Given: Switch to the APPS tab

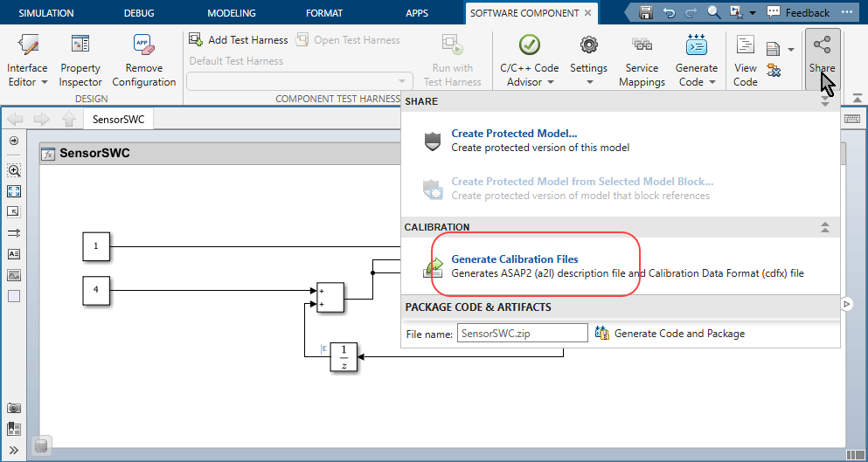Looking at the screenshot, I should (x=417, y=13).
